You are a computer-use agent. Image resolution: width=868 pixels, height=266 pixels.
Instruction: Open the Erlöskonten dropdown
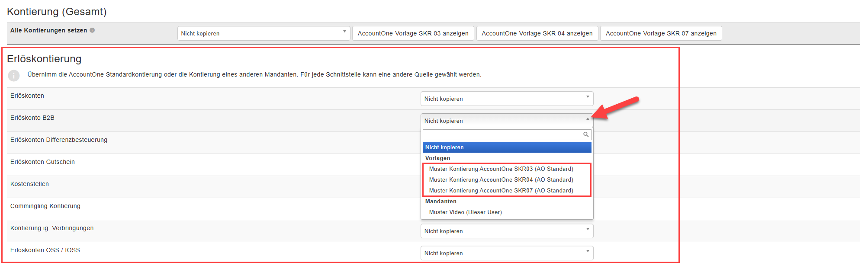[507, 99]
